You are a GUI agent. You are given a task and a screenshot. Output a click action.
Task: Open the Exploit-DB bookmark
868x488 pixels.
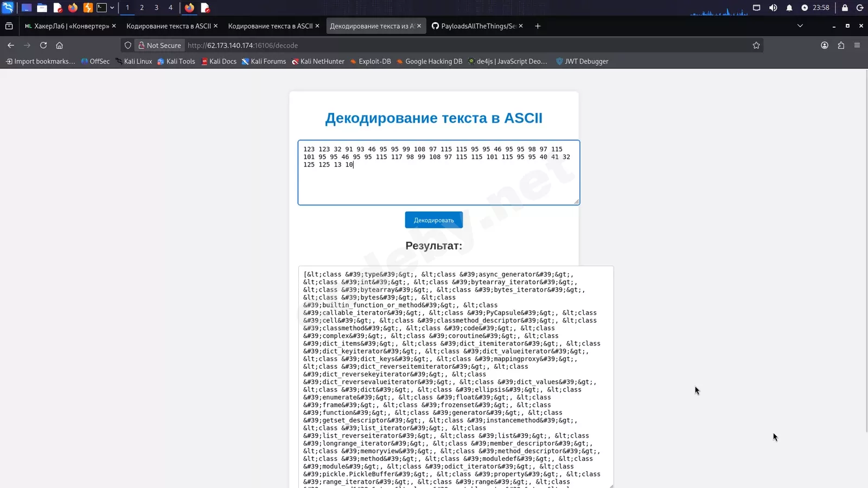pyautogui.click(x=370, y=61)
